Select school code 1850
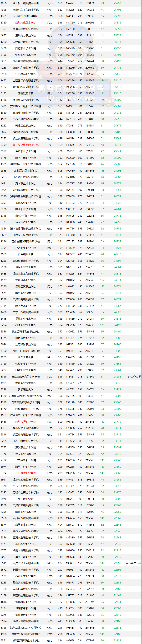 tap(4, 113)
